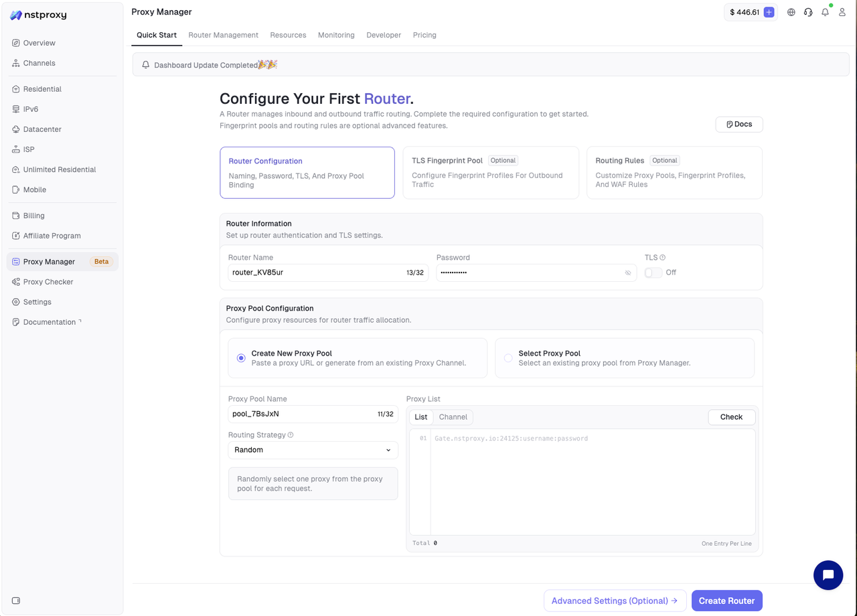
Task: Open the Overview menu item
Action: point(62,43)
